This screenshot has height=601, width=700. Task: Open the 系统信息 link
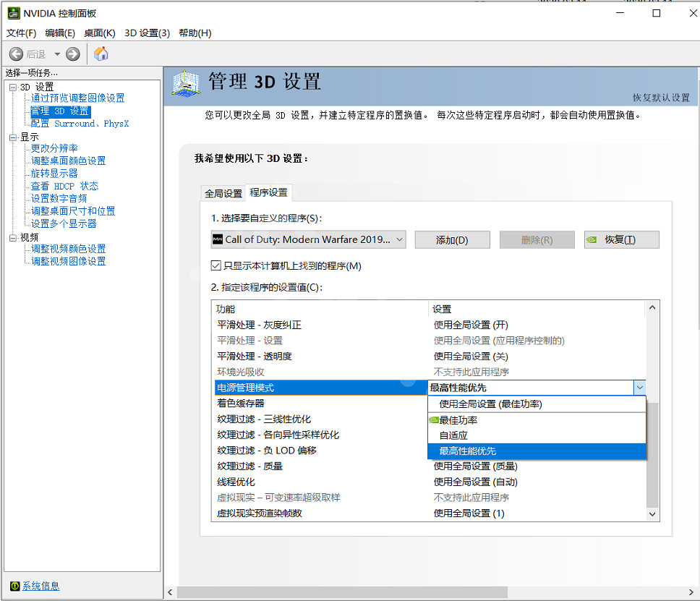pyautogui.click(x=40, y=586)
